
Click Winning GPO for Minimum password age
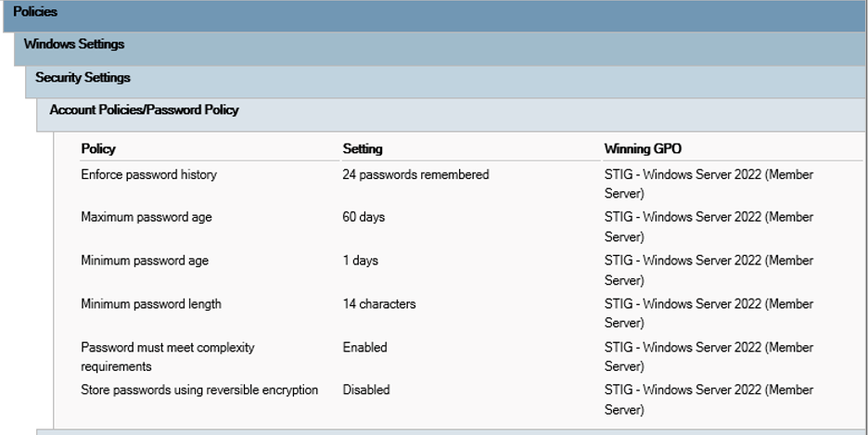(709, 270)
